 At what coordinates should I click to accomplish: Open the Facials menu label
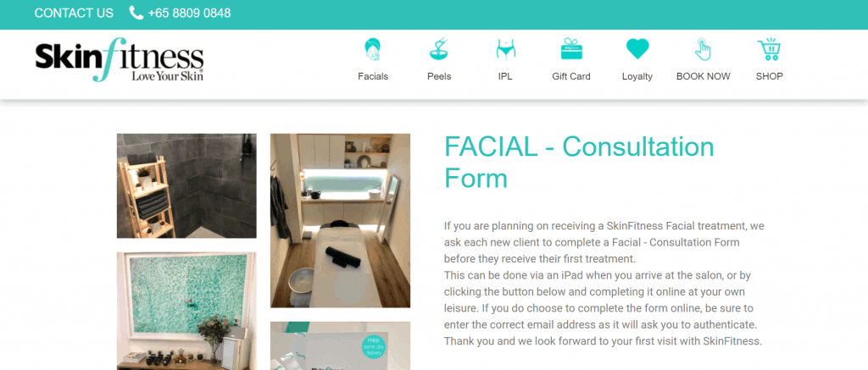click(373, 76)
